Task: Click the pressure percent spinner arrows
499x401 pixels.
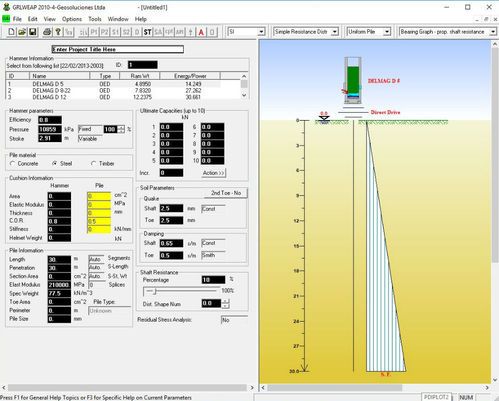Action: 121,129
